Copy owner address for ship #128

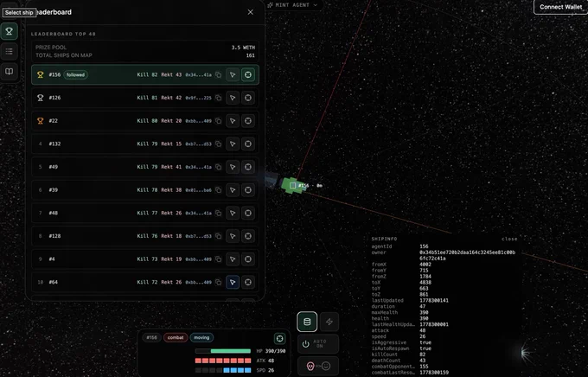218,236
